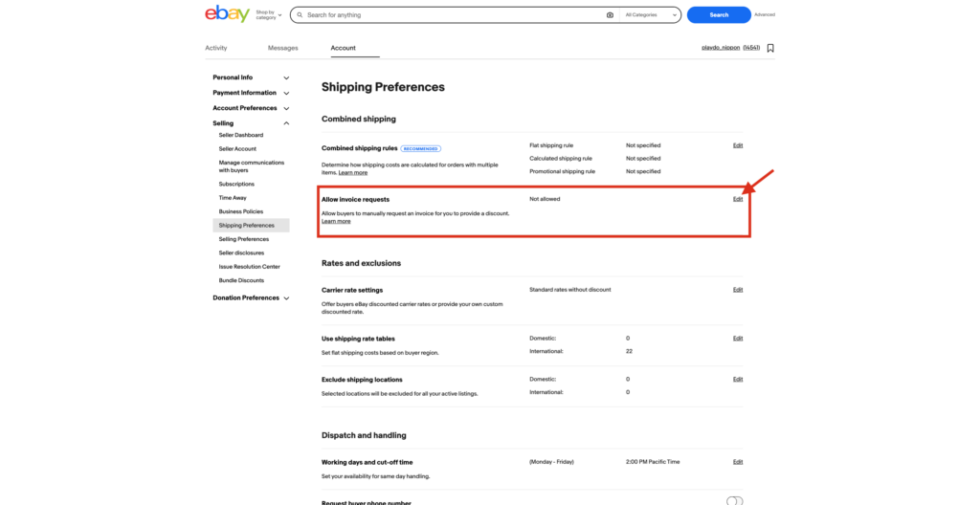Screen dimensions: 980x505
Task: Open Time Away in sidebar
Action: 233,198
